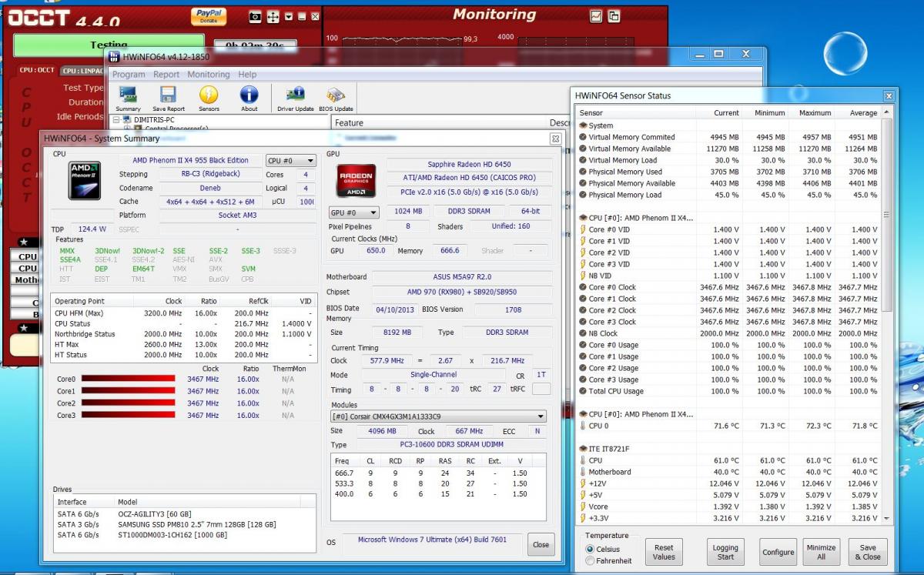Click the Sensor Status vertical scrollbar thumb
Viewport: 924px width, 575px height.
[x=888, y=216]
